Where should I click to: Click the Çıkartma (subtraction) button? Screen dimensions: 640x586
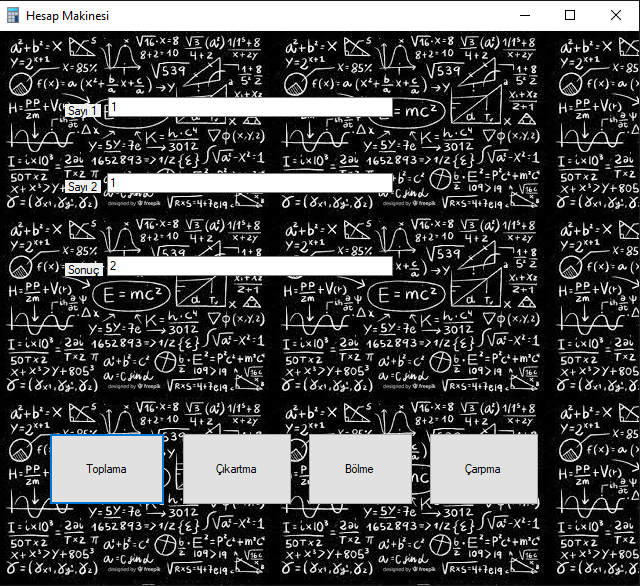237,469
